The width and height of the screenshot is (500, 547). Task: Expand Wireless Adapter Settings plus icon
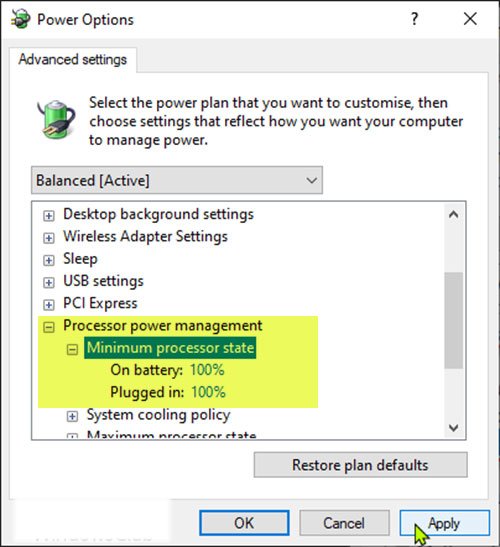(x=49, y=238)
